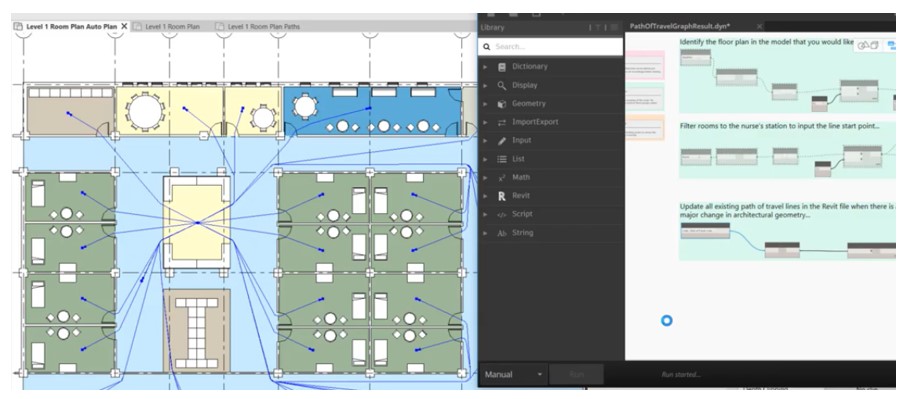Switch to Level 1 Room Plan tab
The image size is (907, 399).
click(x=172, y=27)
